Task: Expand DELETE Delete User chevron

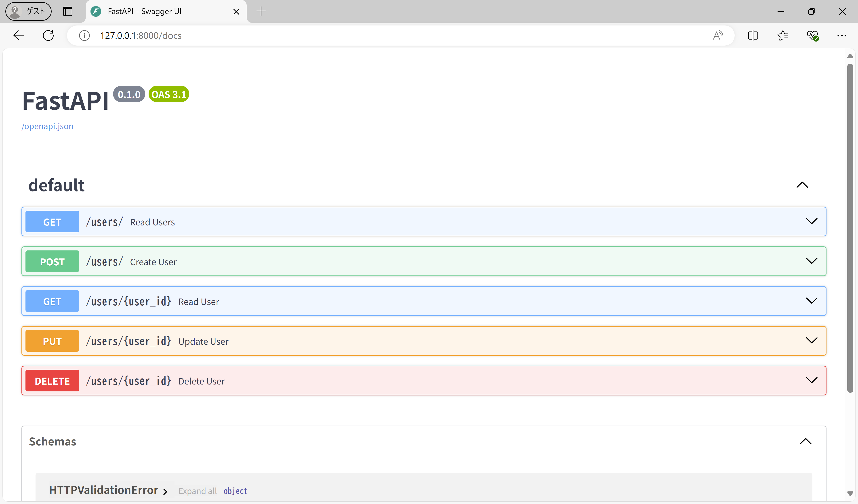Action: tap(812, 380)
